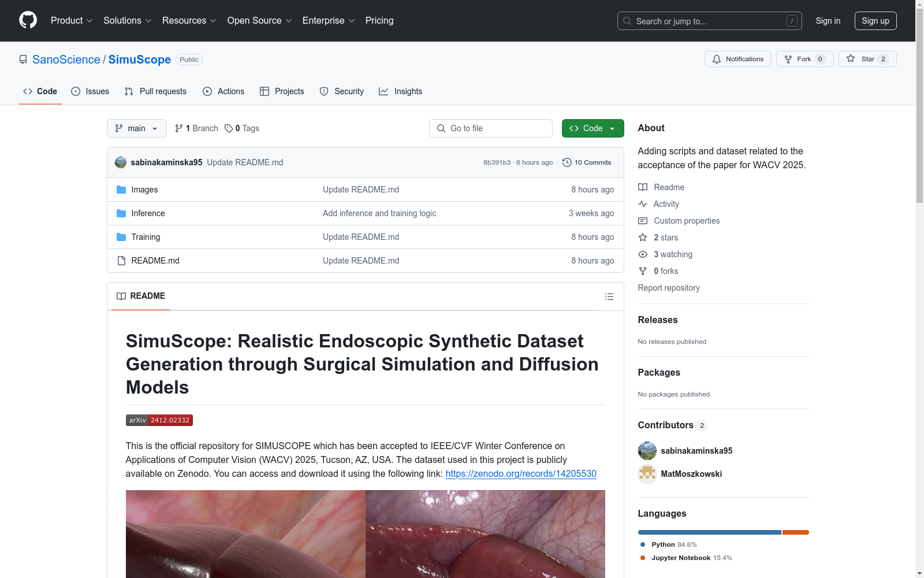Screen dimensions: 924x578
Task: Open MatMoszkowski contributor name link
Action: 691,474
